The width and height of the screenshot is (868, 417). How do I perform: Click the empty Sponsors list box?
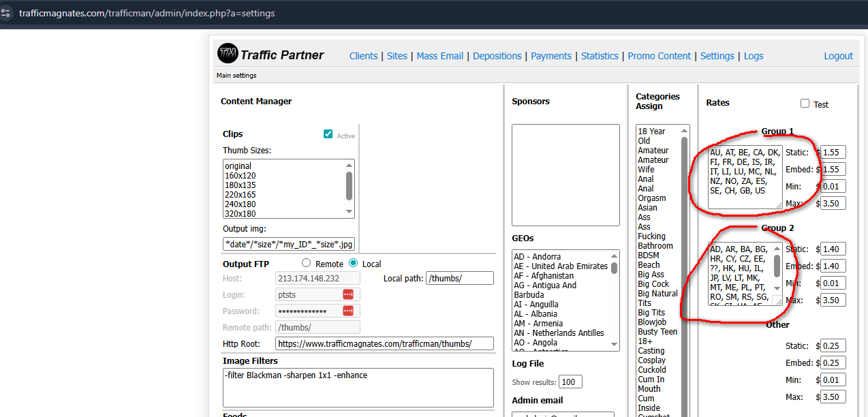(565, 174)
